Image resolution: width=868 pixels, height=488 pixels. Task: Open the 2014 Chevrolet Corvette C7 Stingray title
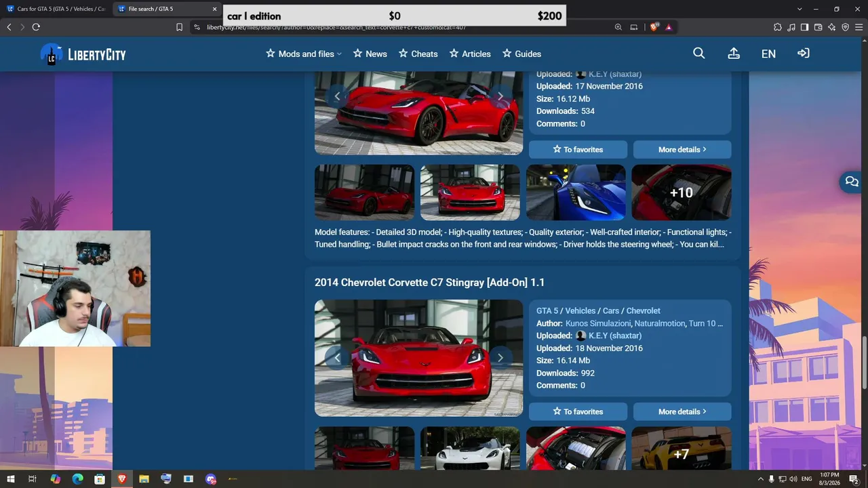click(429, 282)
